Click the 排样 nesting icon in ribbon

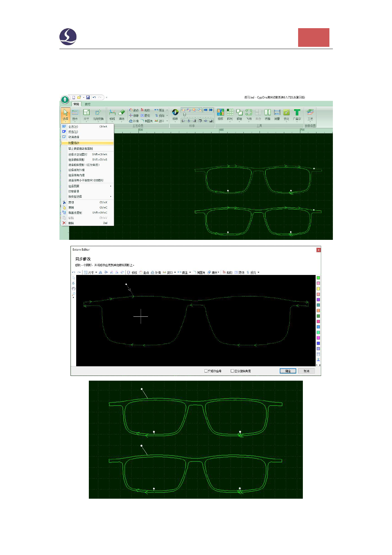point(220,114)
